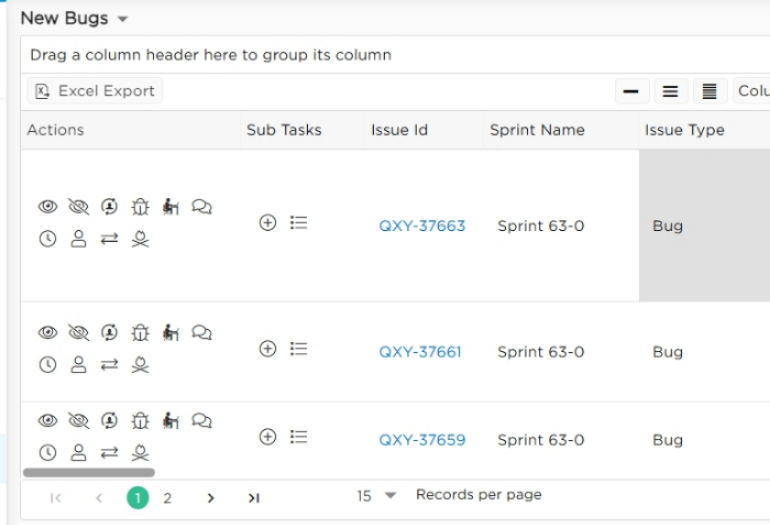Open comments bubble icon for QXY-37661

tap(202, 333)
